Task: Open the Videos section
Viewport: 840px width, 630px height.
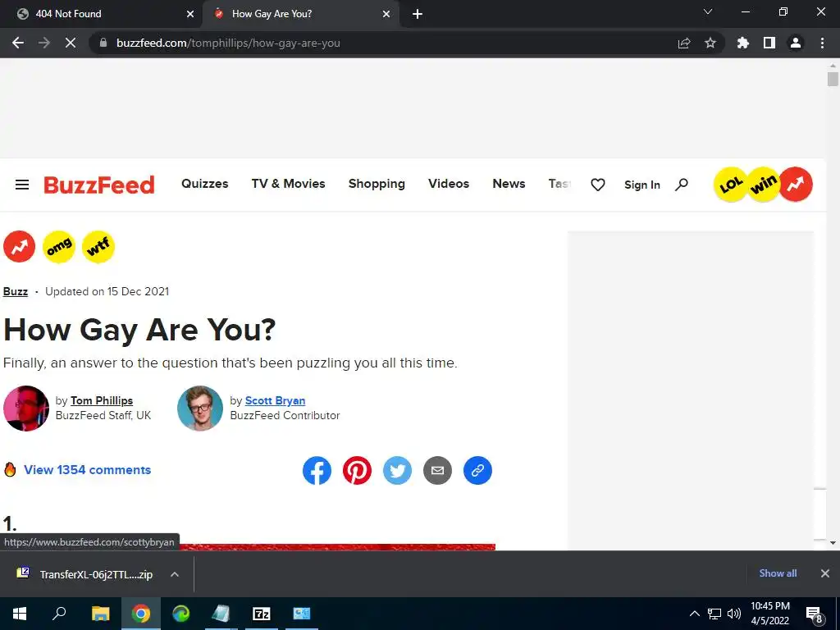Action: click(449, 184)
